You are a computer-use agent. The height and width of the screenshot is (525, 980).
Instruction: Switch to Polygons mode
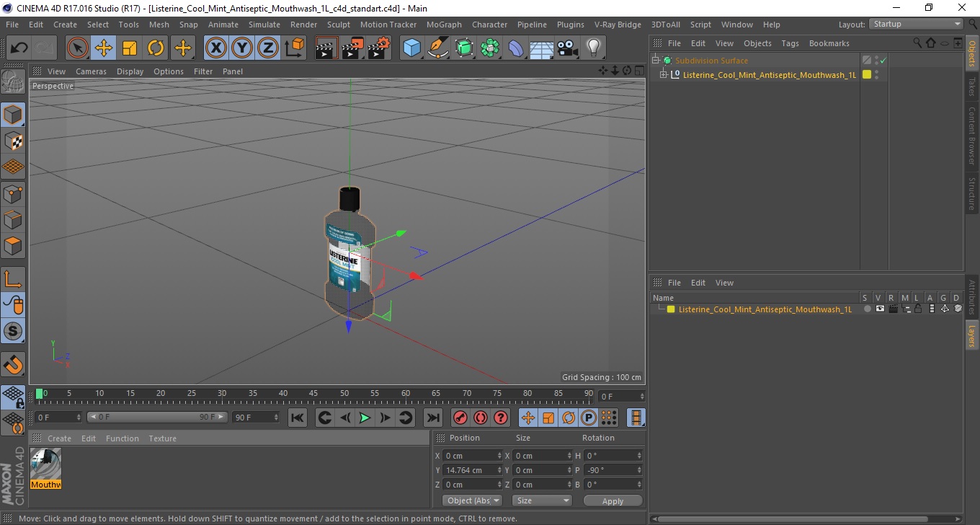13,245
